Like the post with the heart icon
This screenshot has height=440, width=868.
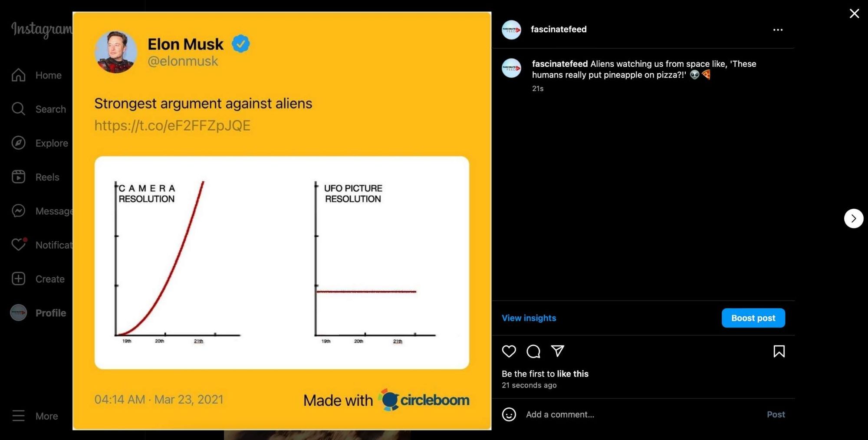(x=509, y=351)
